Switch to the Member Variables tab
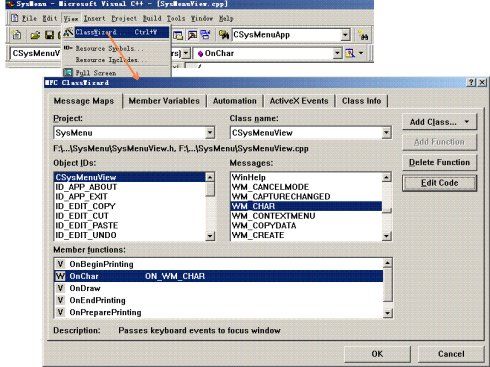The height and width of the screenshot is (367, 490). click(x=164, y=101)
